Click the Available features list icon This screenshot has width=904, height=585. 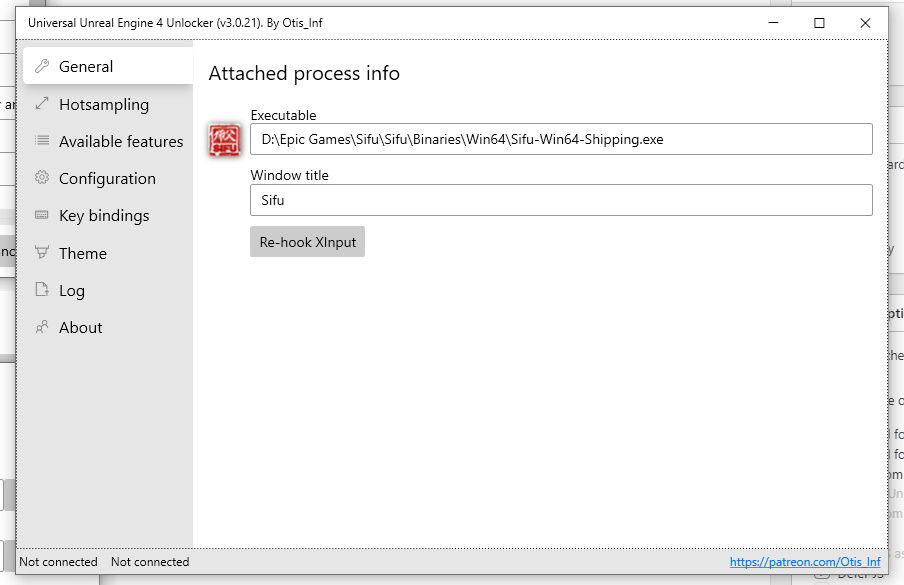click(42, 141)
